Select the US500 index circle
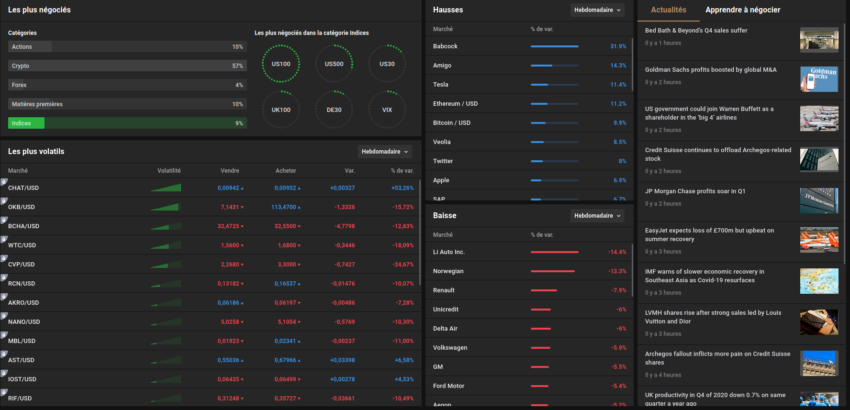 coord(334,64)
